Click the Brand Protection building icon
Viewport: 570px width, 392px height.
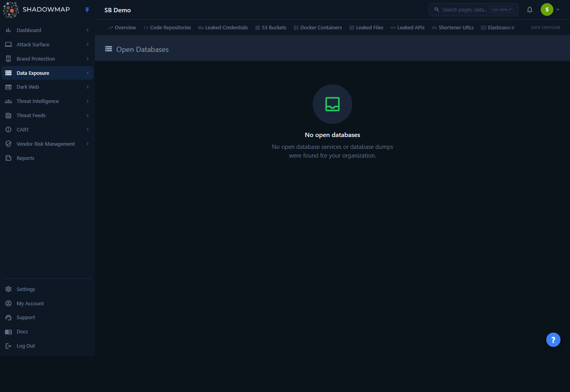point(8,59)
